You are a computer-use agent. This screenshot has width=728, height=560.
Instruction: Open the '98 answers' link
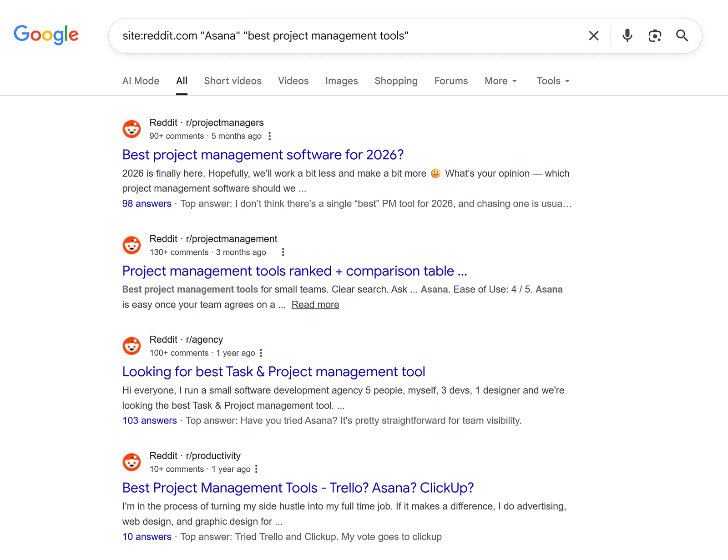coord(147,204)
